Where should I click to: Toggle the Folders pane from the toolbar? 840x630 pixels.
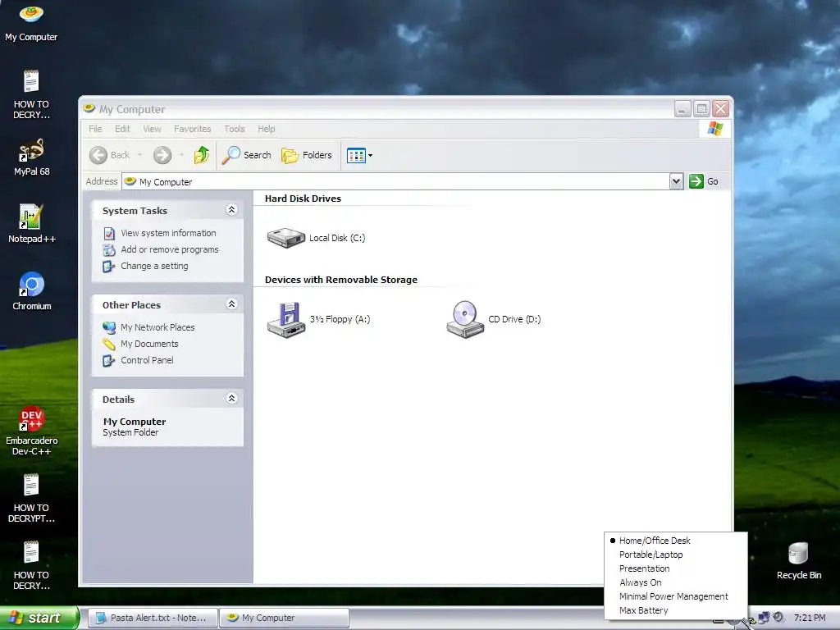coord(307,155)
